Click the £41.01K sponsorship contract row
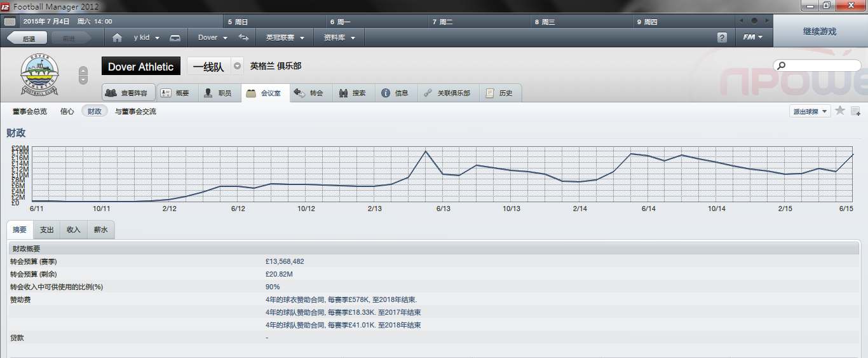 click(x=343, y=325)
